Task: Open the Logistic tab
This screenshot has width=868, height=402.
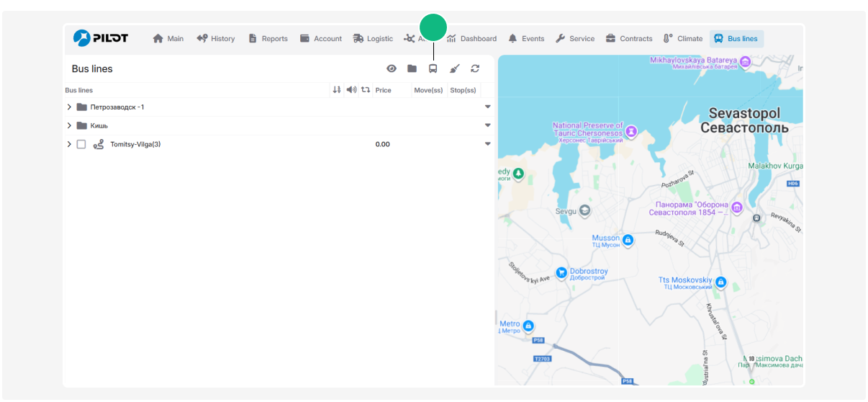Action: pos(373,39)
